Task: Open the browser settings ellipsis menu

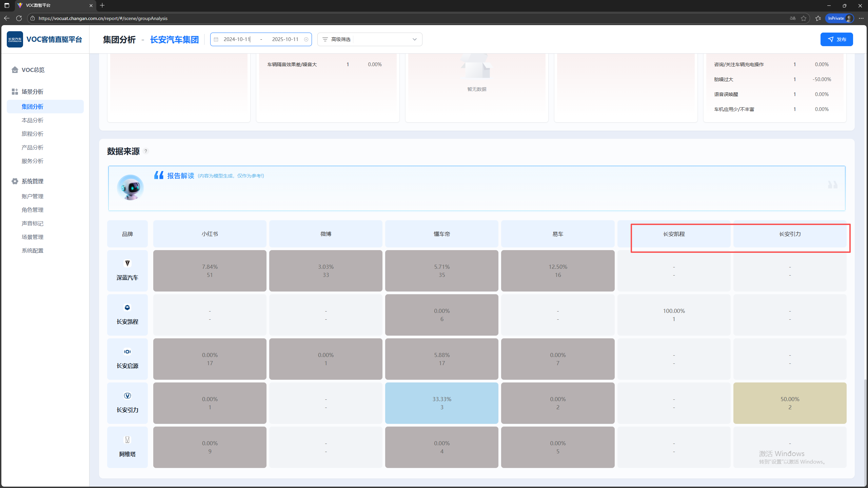Action: [x=861, y=18]
